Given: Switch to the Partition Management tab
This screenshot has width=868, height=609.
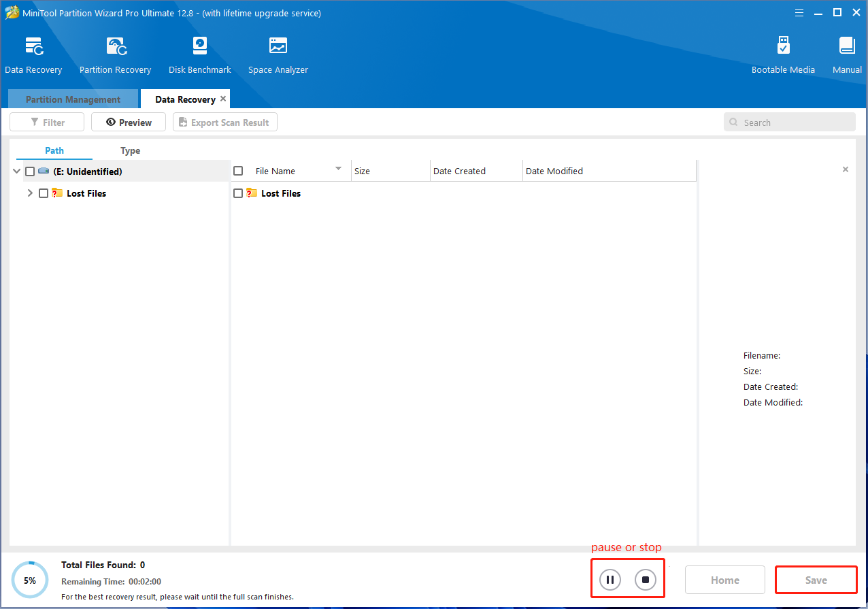Looking at the screenshot, I should [73, 99].
